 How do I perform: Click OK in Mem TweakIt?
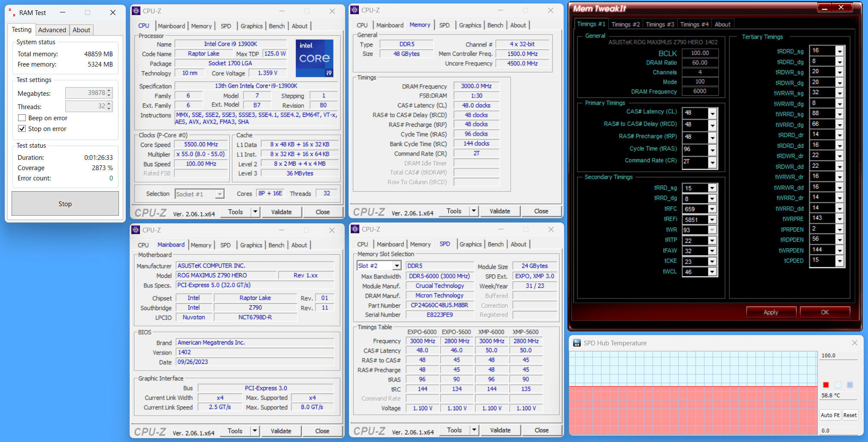(x=825, y=312)
